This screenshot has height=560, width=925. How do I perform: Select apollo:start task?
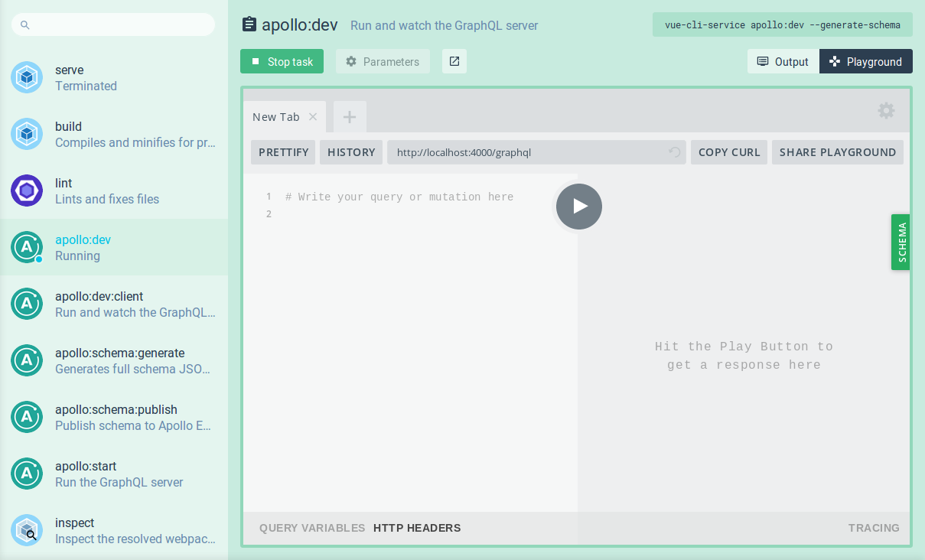(x=114, y=474)
